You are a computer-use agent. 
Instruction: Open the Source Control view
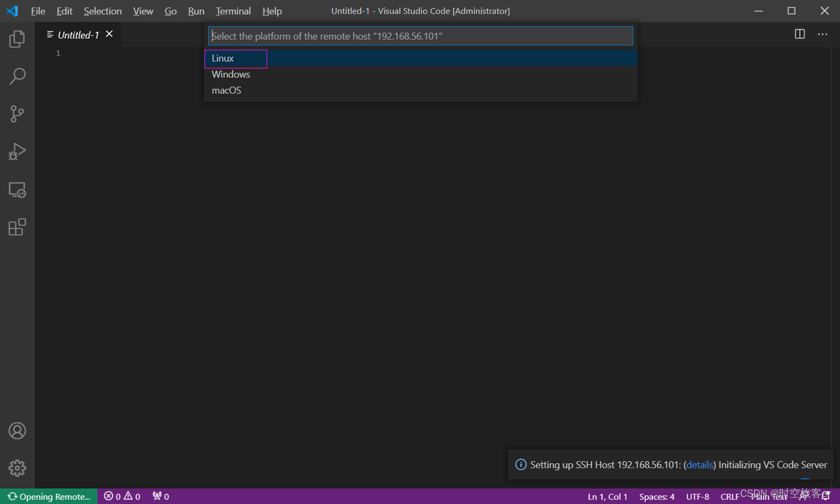[17, 114]
